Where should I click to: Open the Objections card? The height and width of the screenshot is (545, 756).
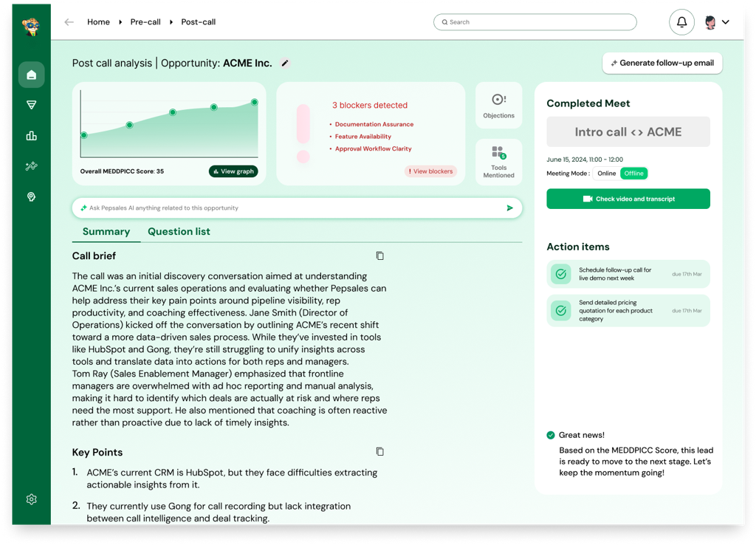pos(498,105)
